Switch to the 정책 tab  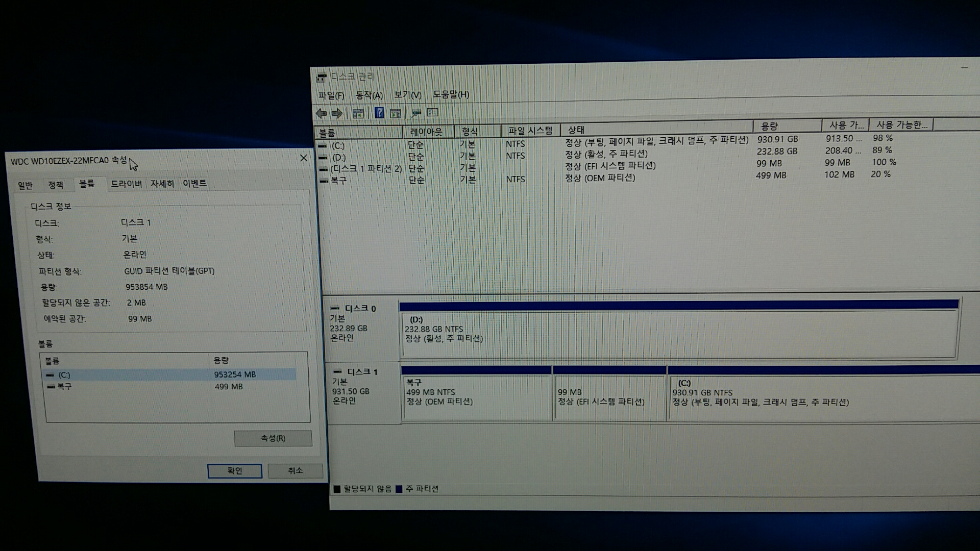(56, 185)
